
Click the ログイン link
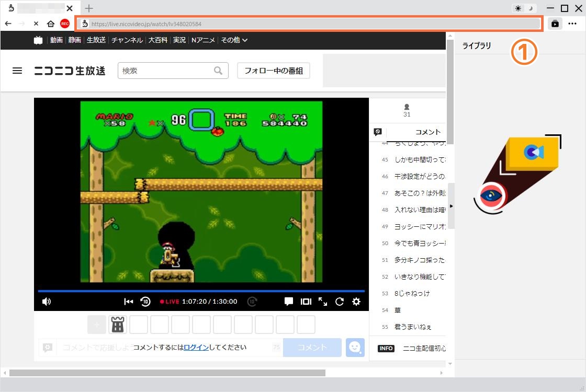[196, 347]
